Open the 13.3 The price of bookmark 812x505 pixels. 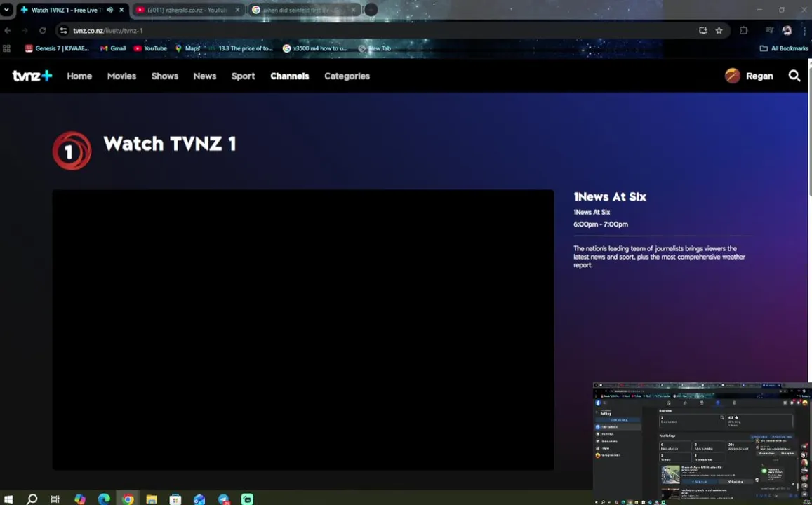click(x=241, y=48)
